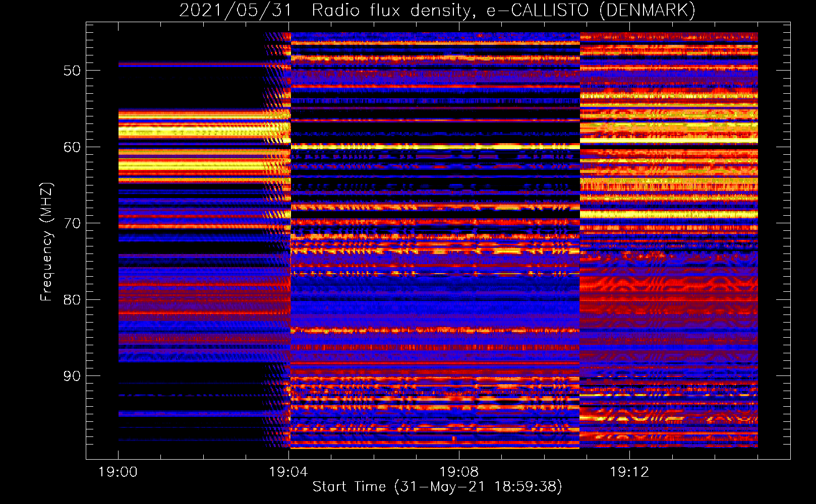The image size is (816, 504).
Task: Click the 19:08 time tick label
Action: click(x=459, y=472)
